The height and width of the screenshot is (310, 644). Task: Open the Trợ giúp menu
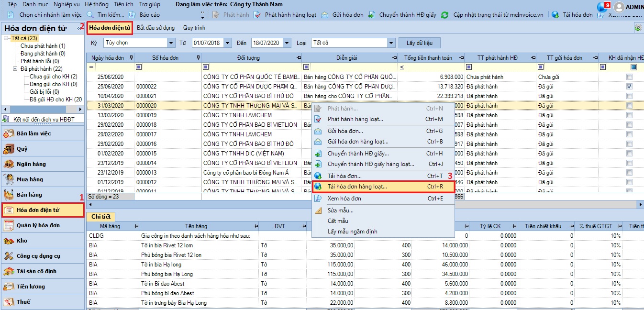150,4
